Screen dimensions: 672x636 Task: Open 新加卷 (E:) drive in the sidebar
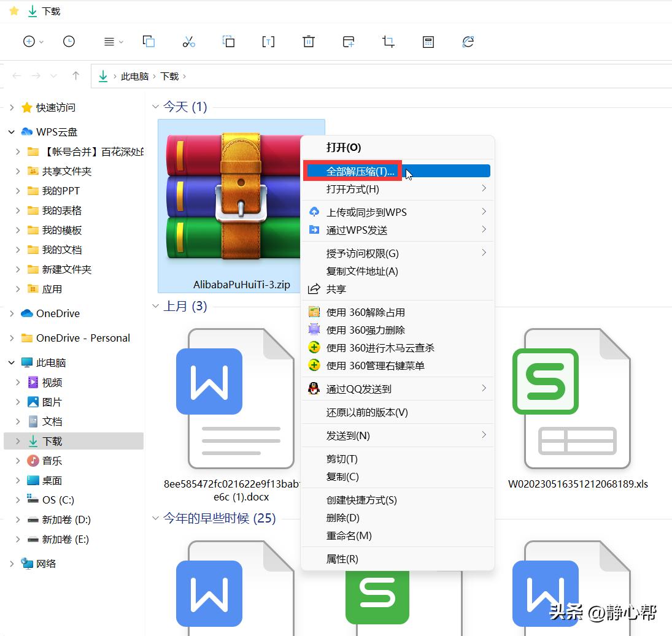click(65, 539)
